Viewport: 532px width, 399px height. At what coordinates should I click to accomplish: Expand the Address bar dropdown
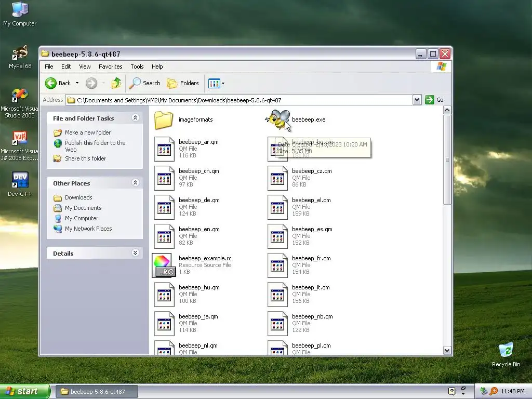[x=417, y=100]
